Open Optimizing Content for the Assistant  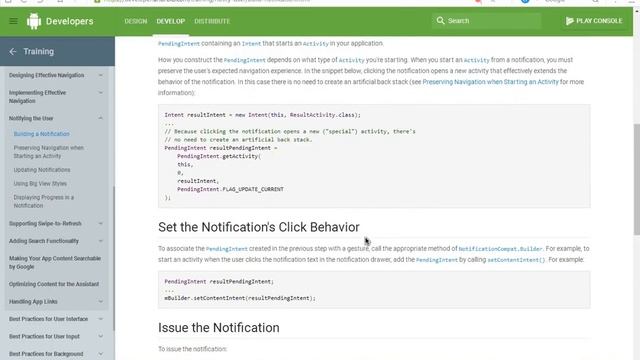(x=54, y=284)
